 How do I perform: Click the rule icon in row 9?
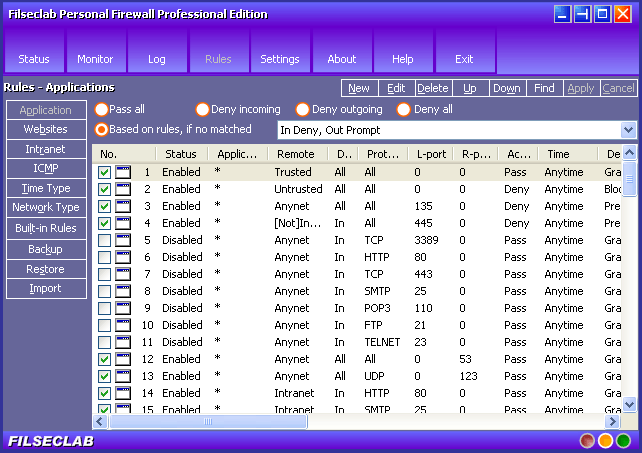(x=123, y=308)
